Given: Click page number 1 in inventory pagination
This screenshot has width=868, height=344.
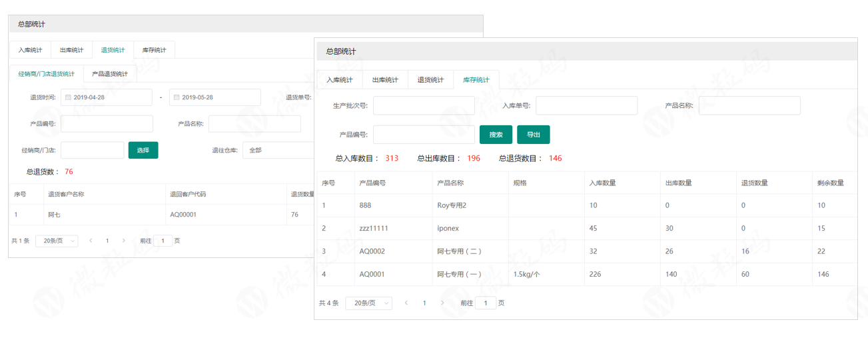Looking at the screenshot, I should (x=424, y=303).
